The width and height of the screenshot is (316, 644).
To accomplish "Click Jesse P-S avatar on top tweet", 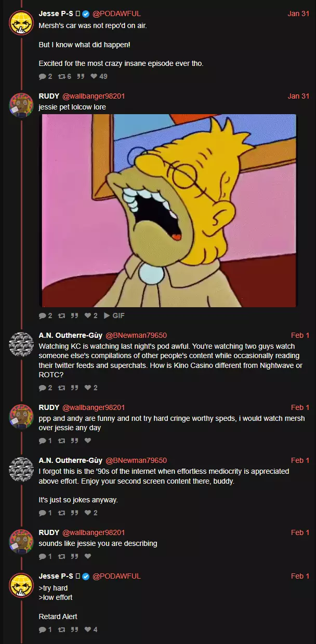I will (x=22, y=21).
